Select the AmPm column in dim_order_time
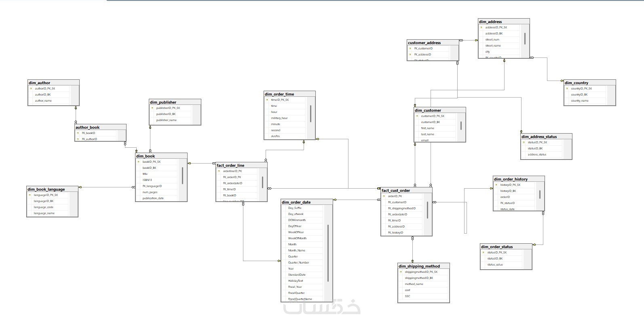Screen dimensions: 644x321 tap(285, 136)
